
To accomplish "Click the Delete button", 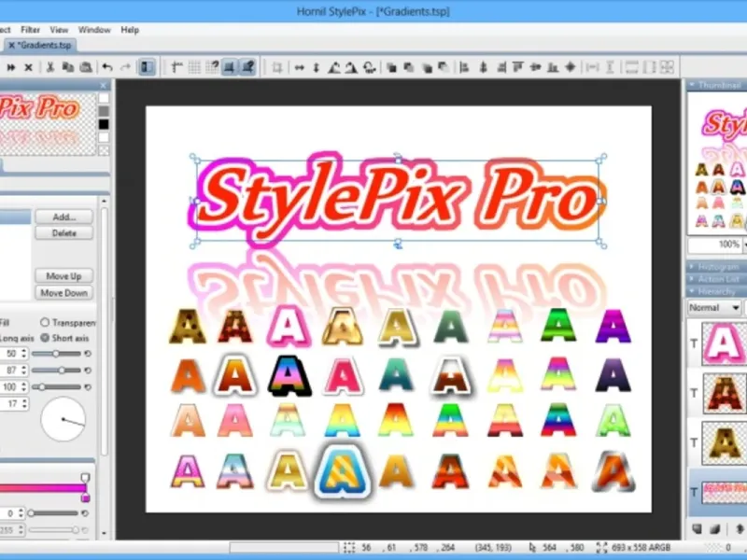I will pos(63,233).
